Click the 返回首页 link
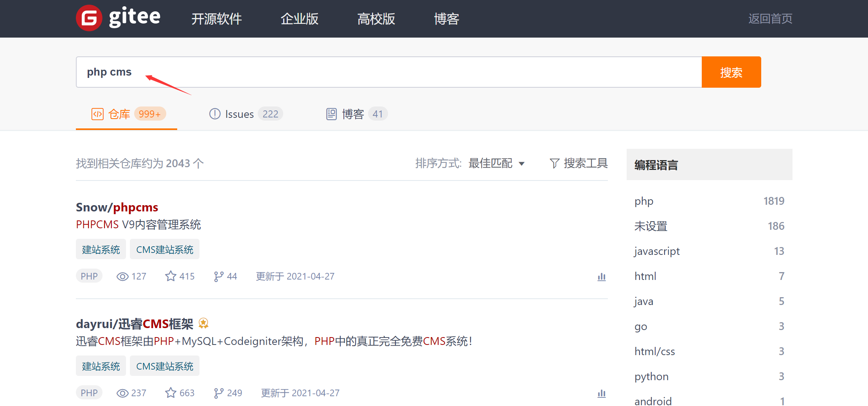The width and height of the screenshot is (868, 406). click(770, 19)
